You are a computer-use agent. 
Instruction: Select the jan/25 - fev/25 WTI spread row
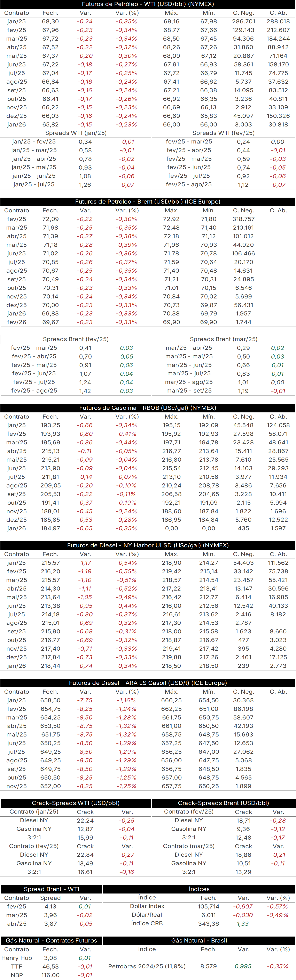(x=76, y=142)
